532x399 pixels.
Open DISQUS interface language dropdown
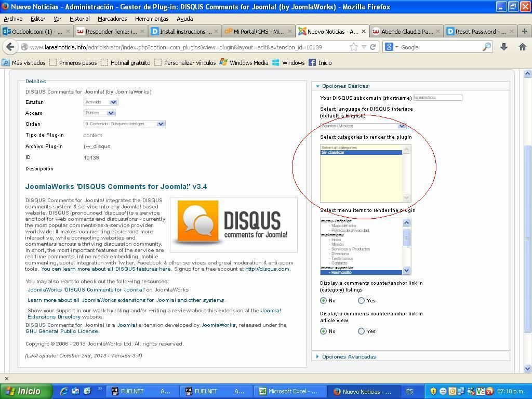(363, 126)
